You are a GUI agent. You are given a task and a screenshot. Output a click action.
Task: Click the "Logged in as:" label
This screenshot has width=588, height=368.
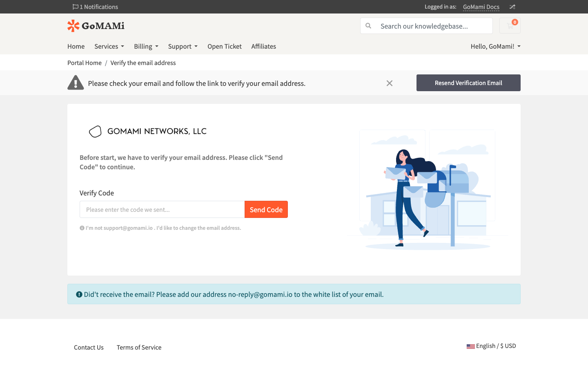[441, 7]
